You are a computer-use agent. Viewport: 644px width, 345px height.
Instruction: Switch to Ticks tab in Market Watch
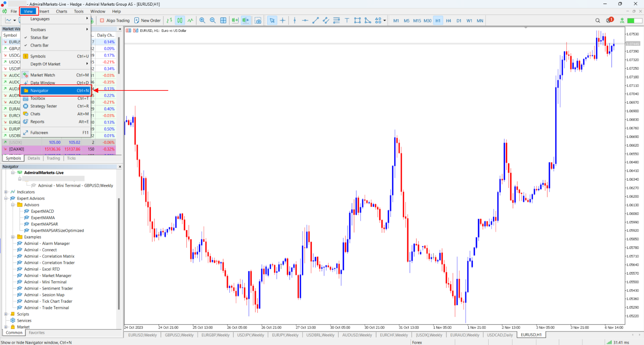[71, 158]
